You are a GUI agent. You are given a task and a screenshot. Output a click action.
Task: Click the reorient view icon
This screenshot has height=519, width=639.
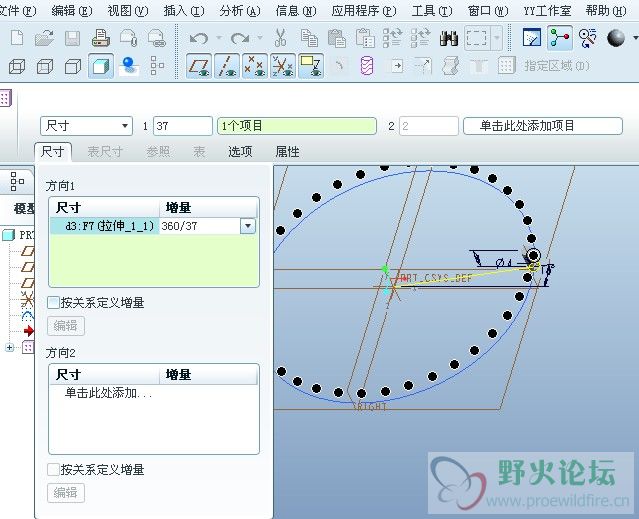pos(588,38)
